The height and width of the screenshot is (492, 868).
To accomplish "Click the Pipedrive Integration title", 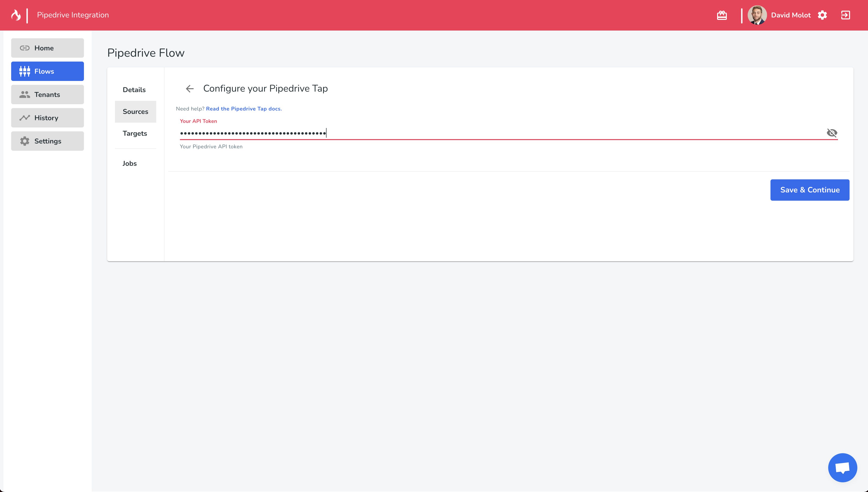I will click(x=73, y=15).
